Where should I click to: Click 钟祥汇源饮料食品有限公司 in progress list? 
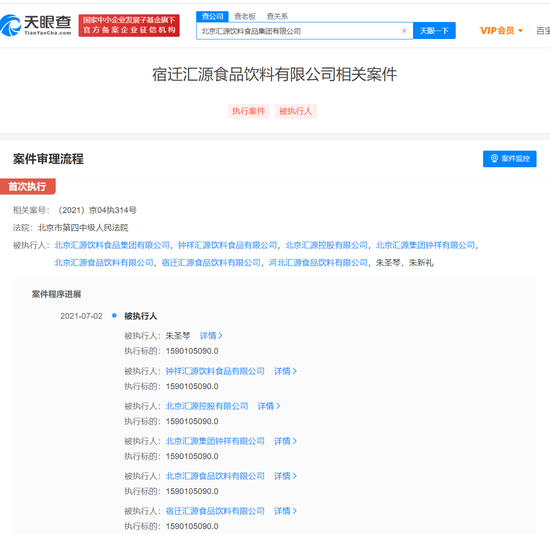215,371
